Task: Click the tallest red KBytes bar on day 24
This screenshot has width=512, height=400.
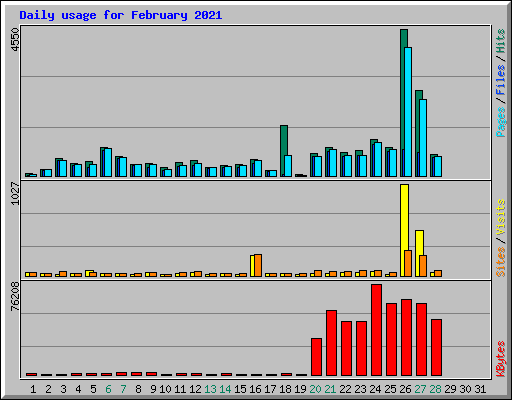Action: (376, 330)
